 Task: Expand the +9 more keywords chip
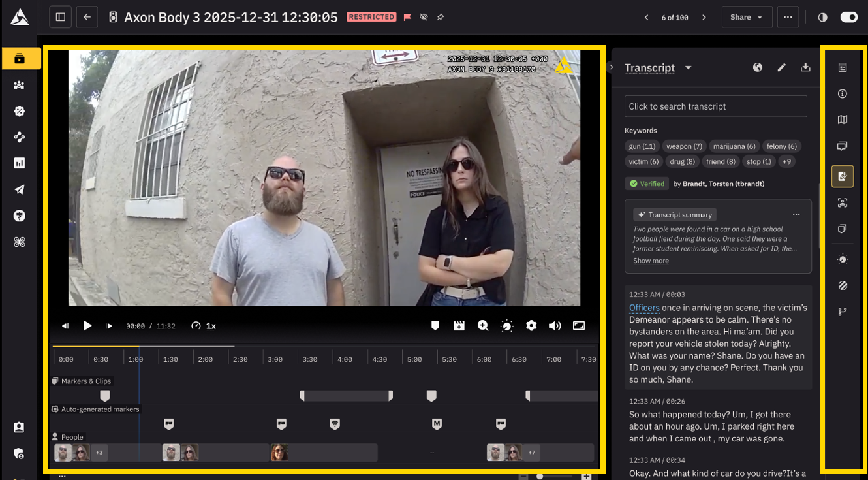pyautogui.click(x=786, y=161)
